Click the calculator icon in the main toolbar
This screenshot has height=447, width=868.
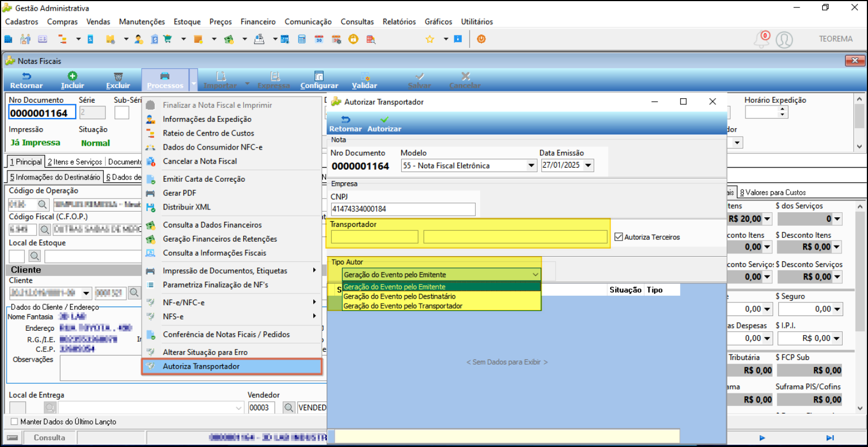pos(302,40)
